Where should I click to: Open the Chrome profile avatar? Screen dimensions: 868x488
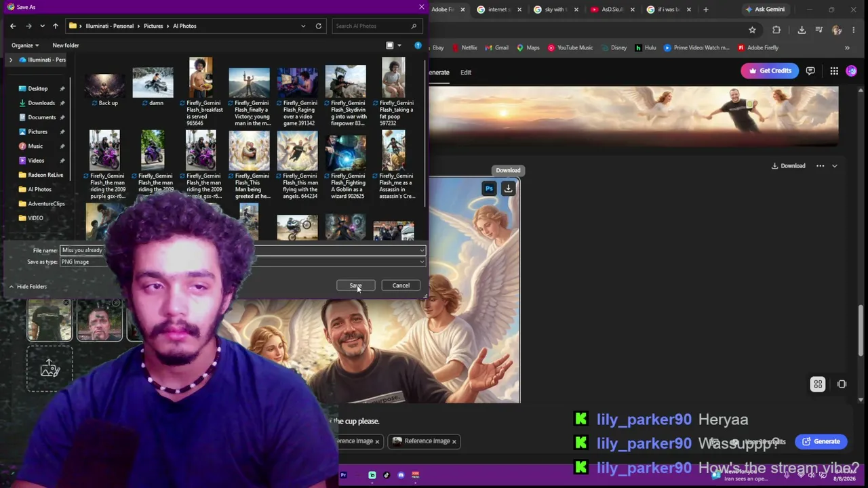(836, 30)
